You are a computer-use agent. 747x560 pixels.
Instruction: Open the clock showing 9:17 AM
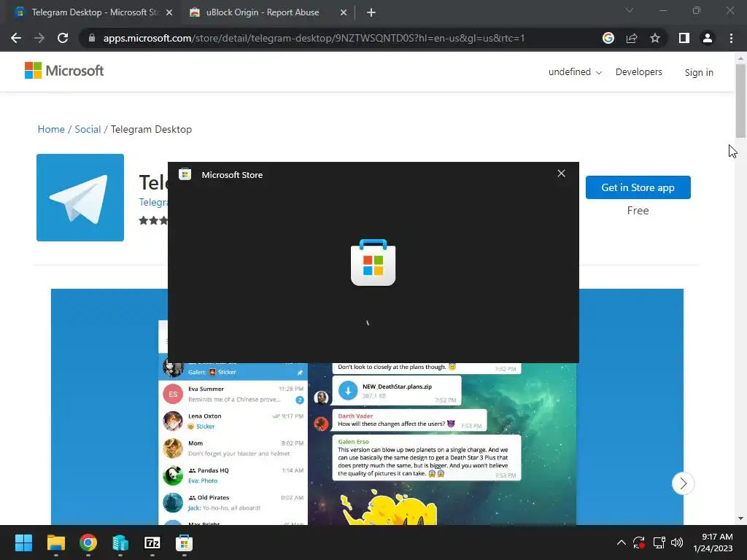pyautogui.click(x=713, y=542)
